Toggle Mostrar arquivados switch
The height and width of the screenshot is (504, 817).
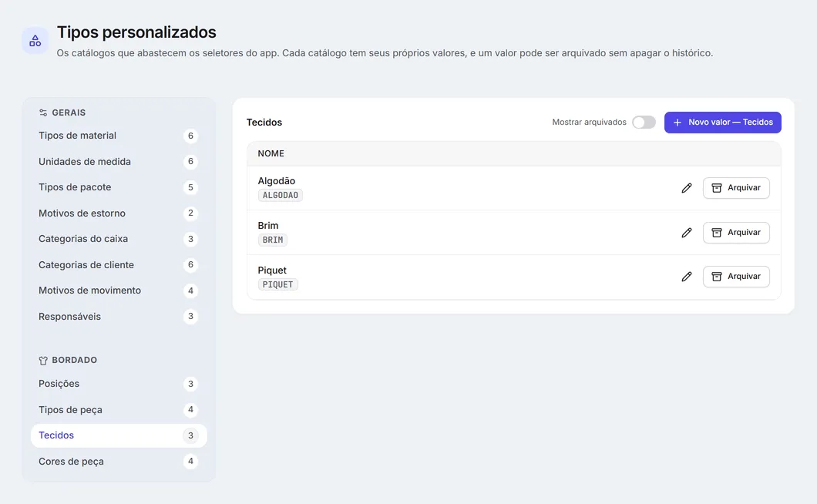644,123
